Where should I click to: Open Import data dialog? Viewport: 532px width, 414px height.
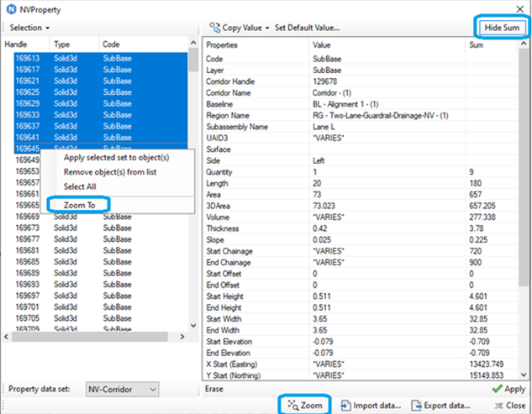click(371, 406)
